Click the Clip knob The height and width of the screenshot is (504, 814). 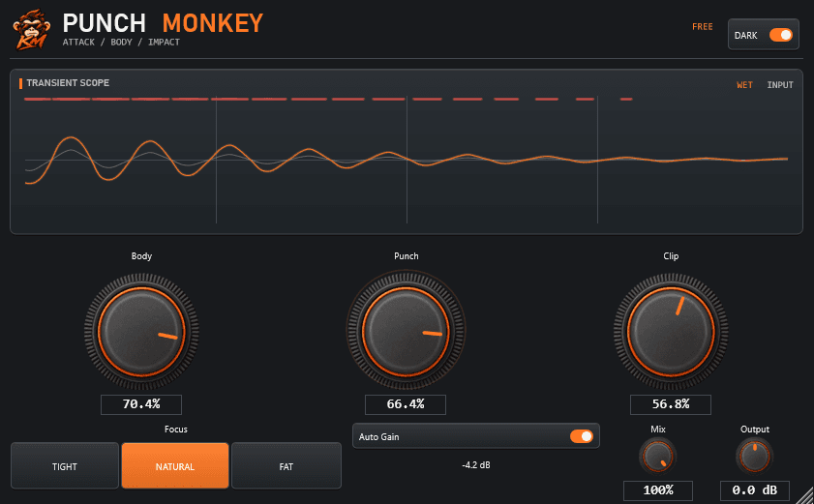(x=671, y=331)
